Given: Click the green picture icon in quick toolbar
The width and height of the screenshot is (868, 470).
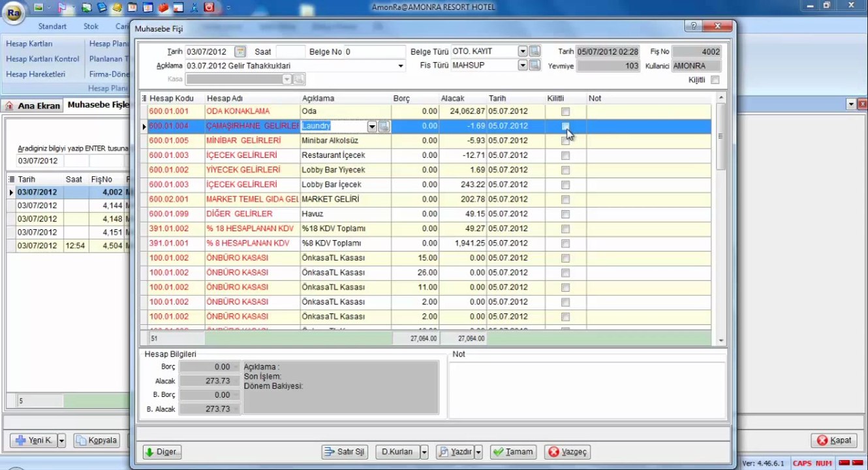Looking at the screenshot, I should tap(39, 8).
